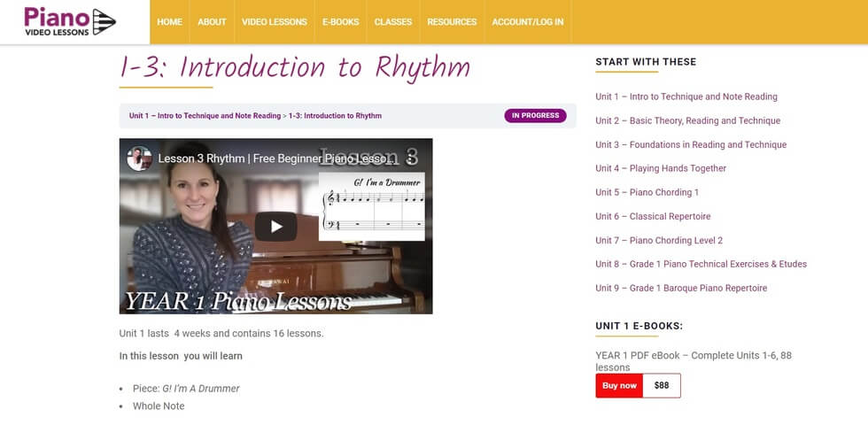
Task: Open Unit 7 – Piano Chording Level 2
Action: (x=659, y=240)
